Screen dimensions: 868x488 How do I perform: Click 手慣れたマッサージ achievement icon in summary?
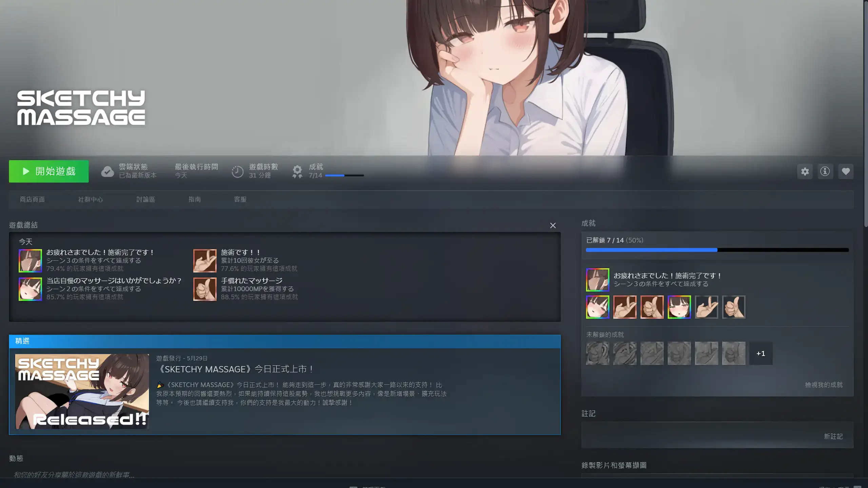point(205,289)
